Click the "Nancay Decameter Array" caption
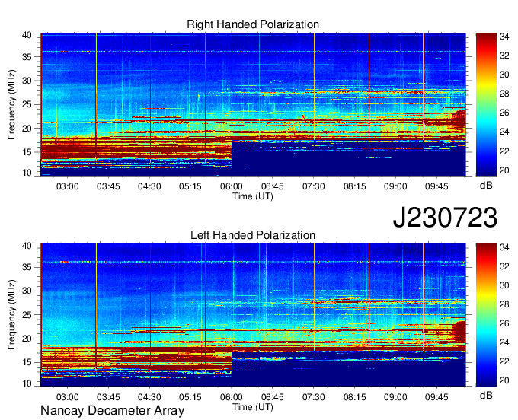 click(112, 411)
